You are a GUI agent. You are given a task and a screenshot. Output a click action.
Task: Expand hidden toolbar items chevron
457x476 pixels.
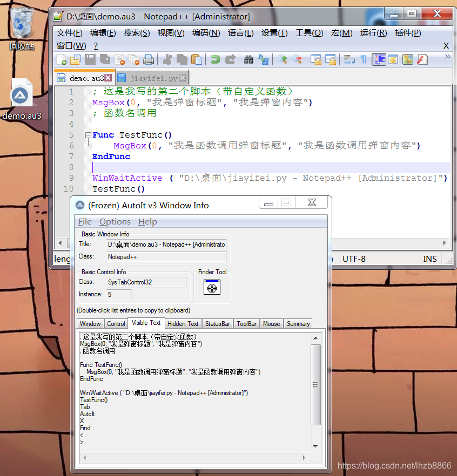(447, 57)
